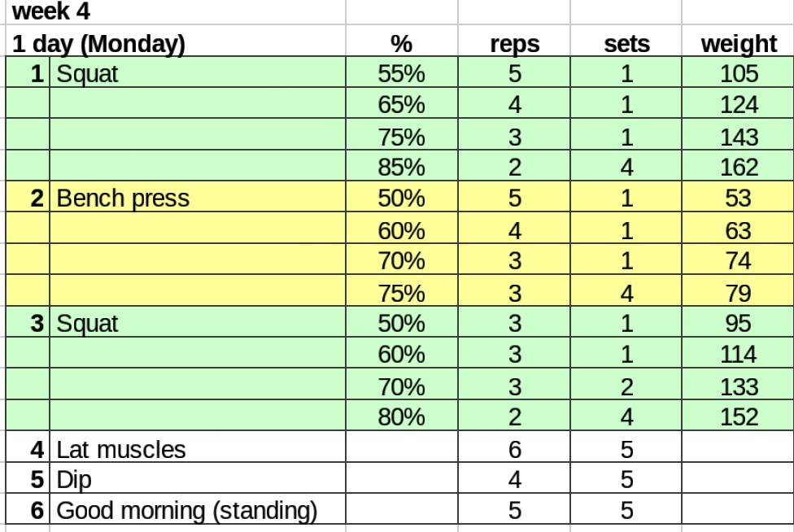This screenshot has width=794, height=532.
Task: Click the reps cell in Lat muscles row
Action: click(x=514, y=449)
